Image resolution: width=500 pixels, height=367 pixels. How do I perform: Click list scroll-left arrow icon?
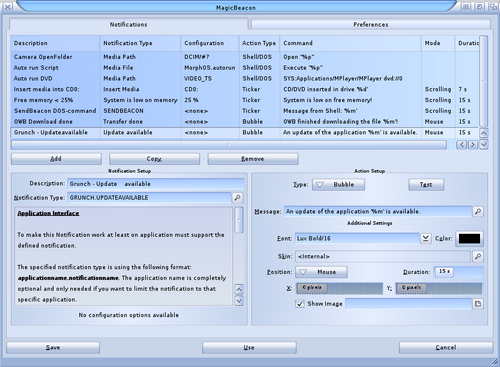(x=461, y=145)
